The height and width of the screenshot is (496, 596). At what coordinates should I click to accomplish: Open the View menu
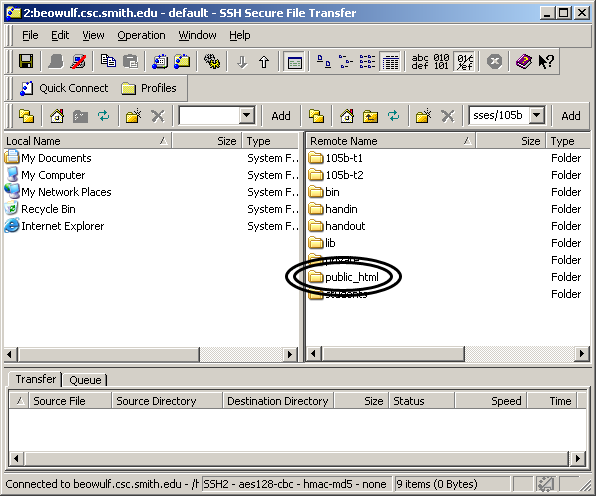[x=93, y=35]
